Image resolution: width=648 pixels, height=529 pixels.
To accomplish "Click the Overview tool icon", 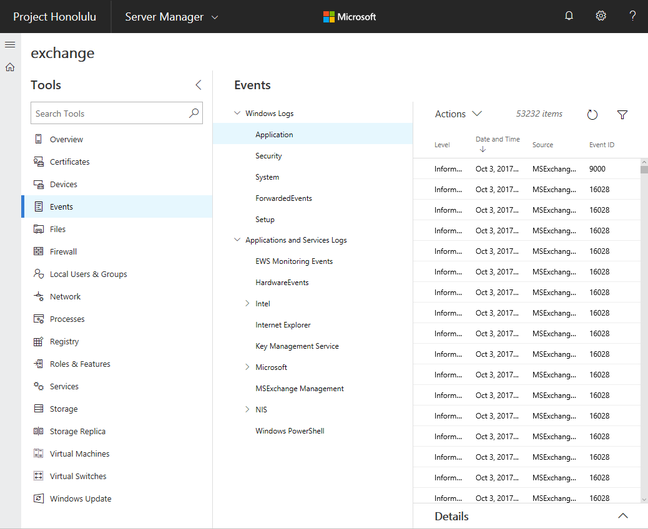I will pyautogui.click(x=38, y=139).
